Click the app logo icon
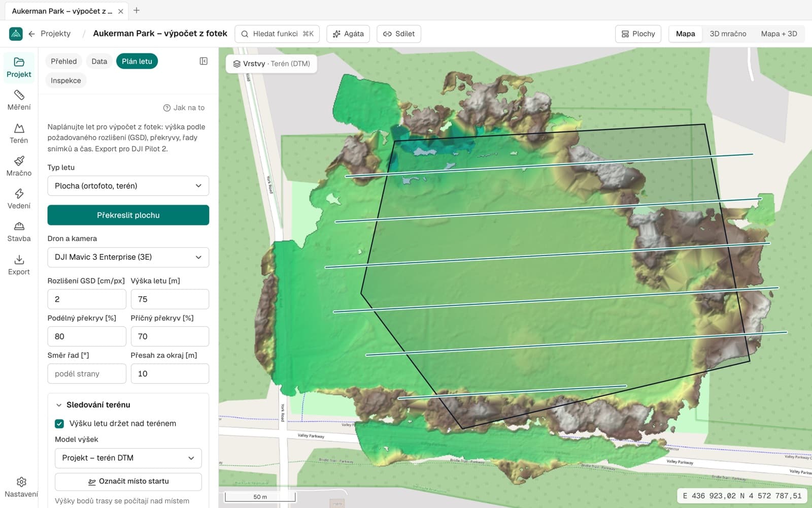 point(16,34)
